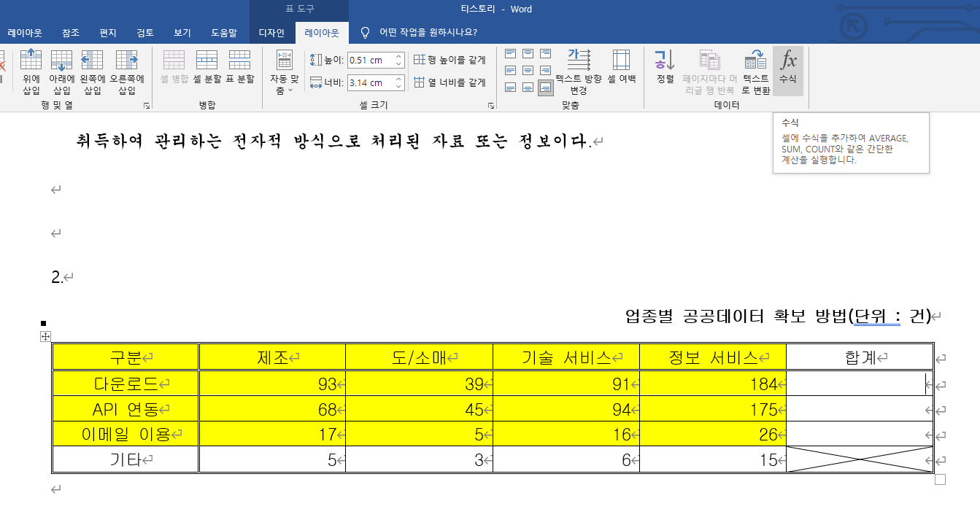980x509 pixels.
Task: Click the table move handle
Action: [45, 336]
